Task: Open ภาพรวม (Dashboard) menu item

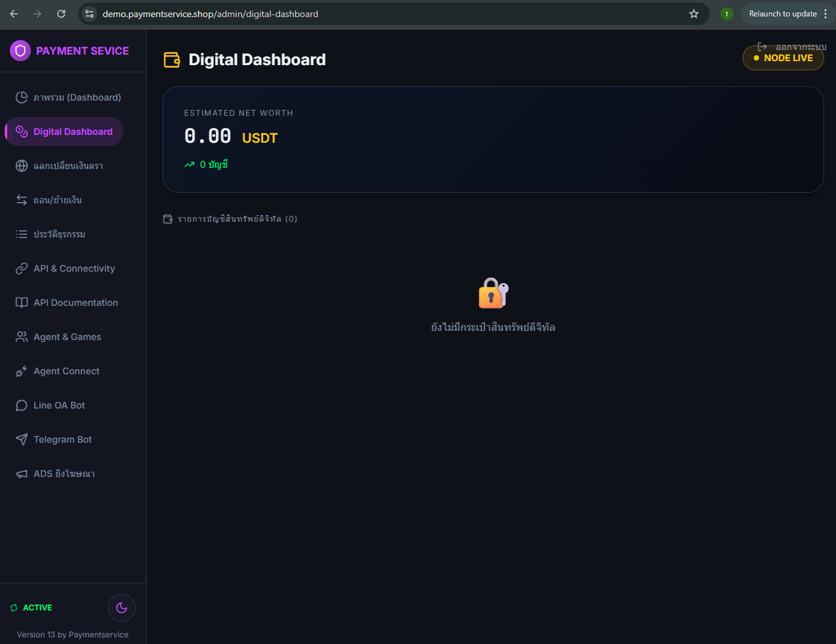Action: (77, 97)
